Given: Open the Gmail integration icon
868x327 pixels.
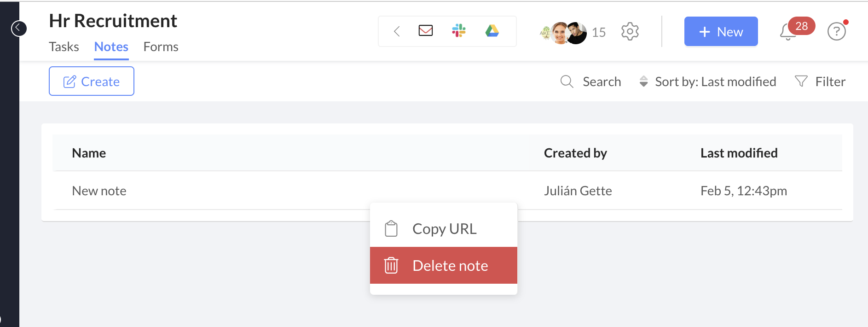Looking at the screenshot, I should click(425, 31).
